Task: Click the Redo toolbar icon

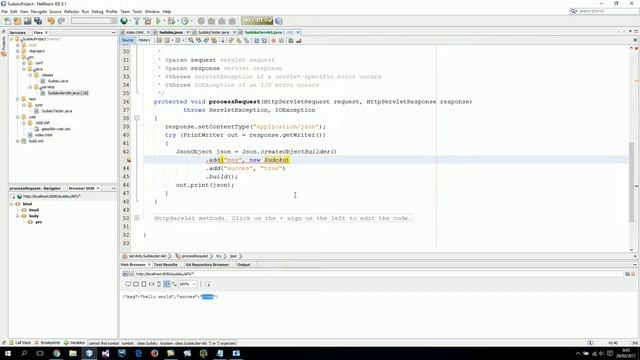Action: tap(62, 21)
